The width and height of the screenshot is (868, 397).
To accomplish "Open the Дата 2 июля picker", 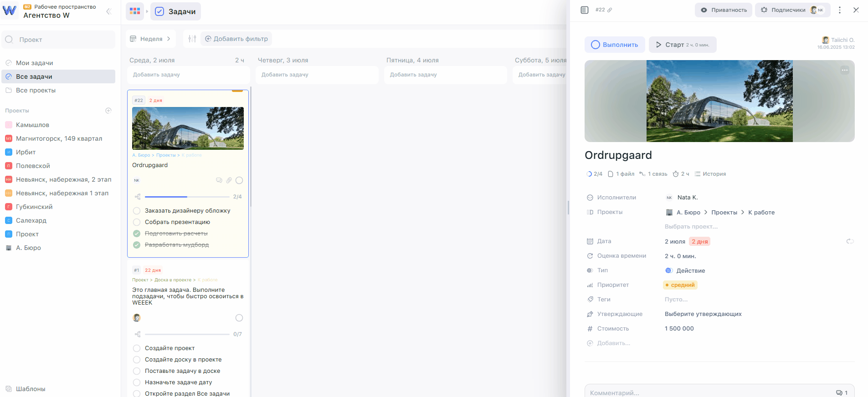I will click(x=675, y=241).
